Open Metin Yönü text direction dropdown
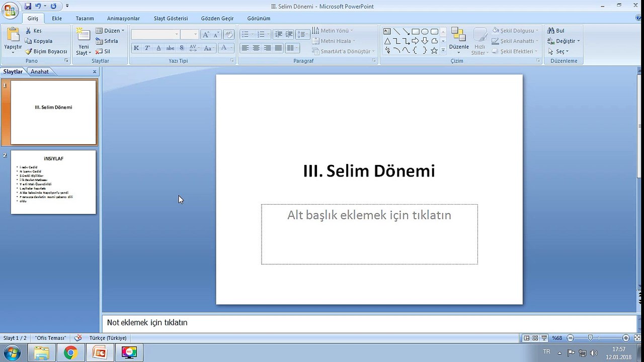The width and height of the screenshot is (644, 362). click(332, 31)
